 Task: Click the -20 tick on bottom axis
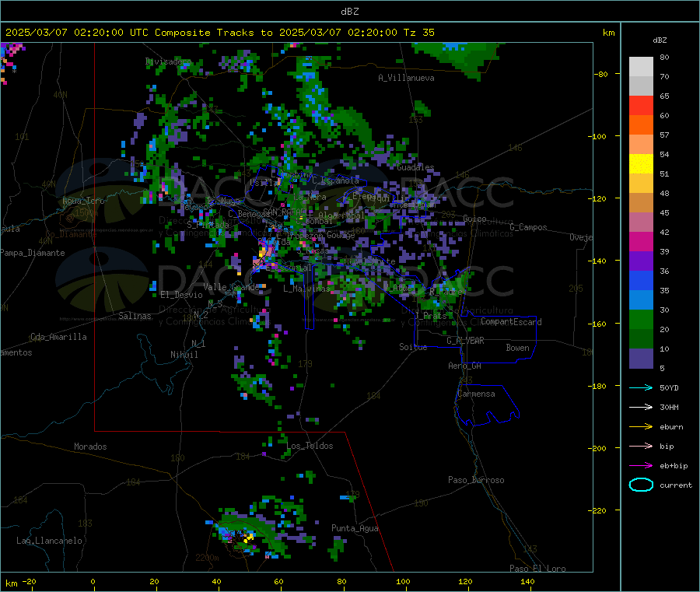(x=29, y=581)
